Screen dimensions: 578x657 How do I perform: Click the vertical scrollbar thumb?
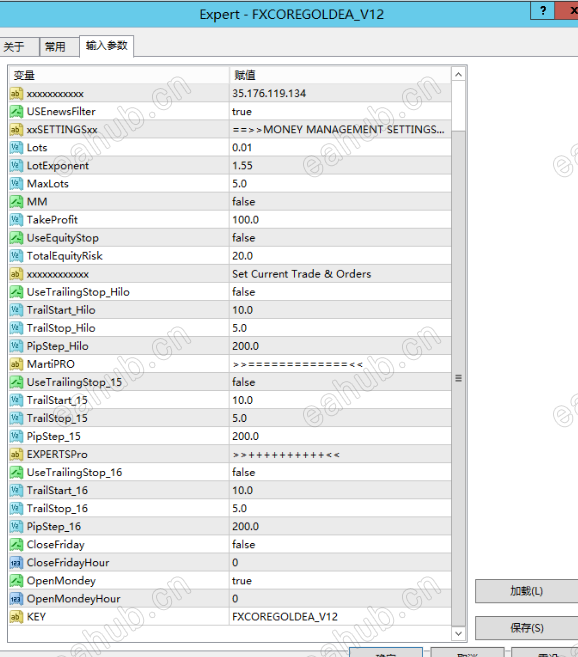click(459, 378)
